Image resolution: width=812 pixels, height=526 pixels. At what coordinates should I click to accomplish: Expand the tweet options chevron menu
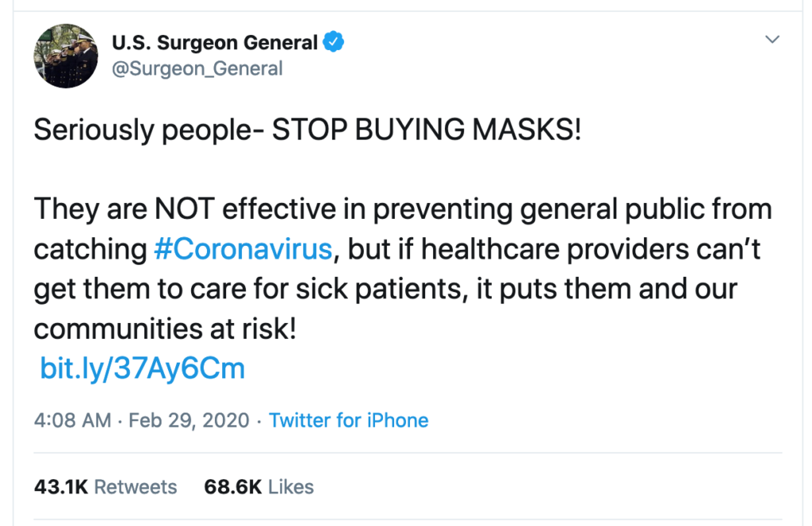point(772,40)
